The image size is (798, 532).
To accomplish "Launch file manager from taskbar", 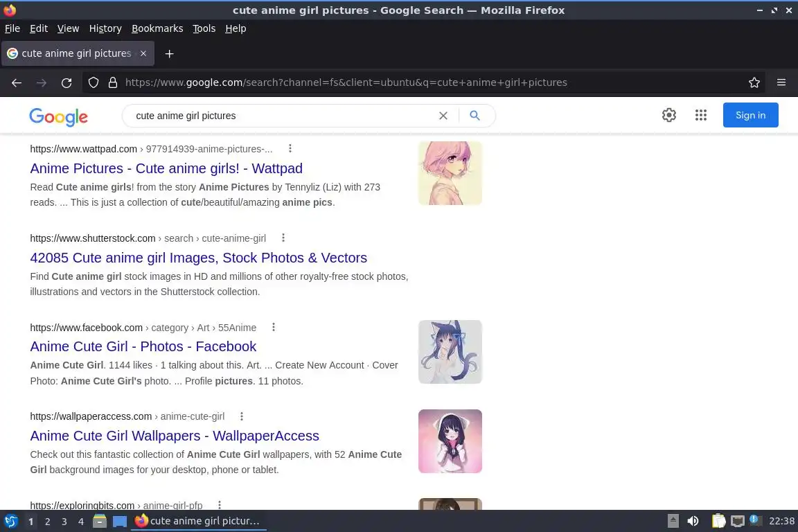I will [100, 521].
